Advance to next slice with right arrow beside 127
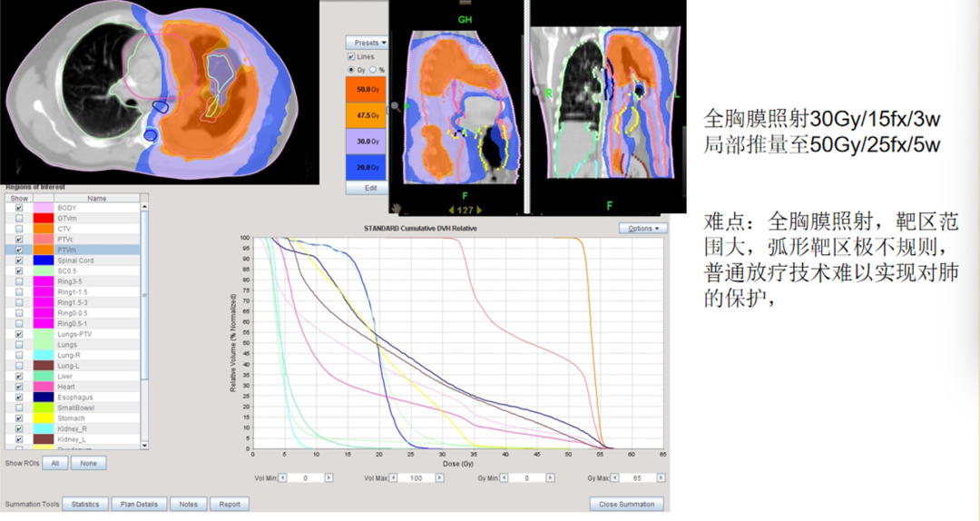The width and height of the screenshot is (980, 521). coord(480,210)
